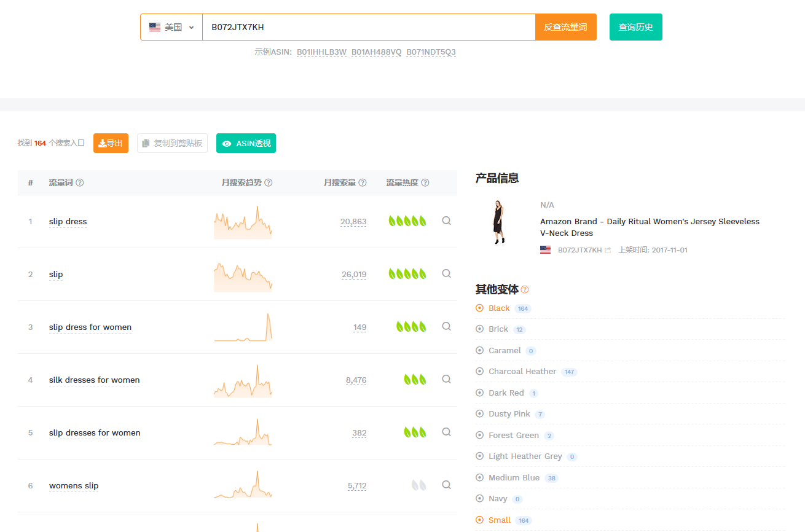Image resolution: width=805 pixels, height=532 pixels.
Task: Click 查询历史 button to view history
Action: tap(635, 27)
